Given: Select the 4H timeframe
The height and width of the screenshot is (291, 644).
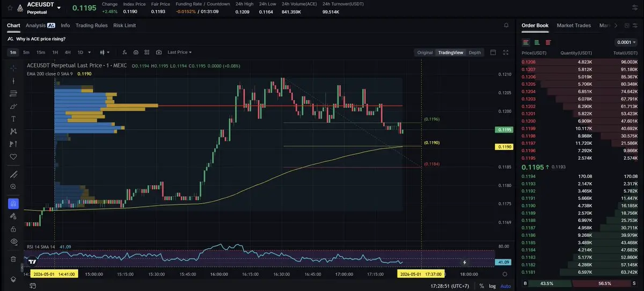Looking at the screenshot, I should coord(68,52).
